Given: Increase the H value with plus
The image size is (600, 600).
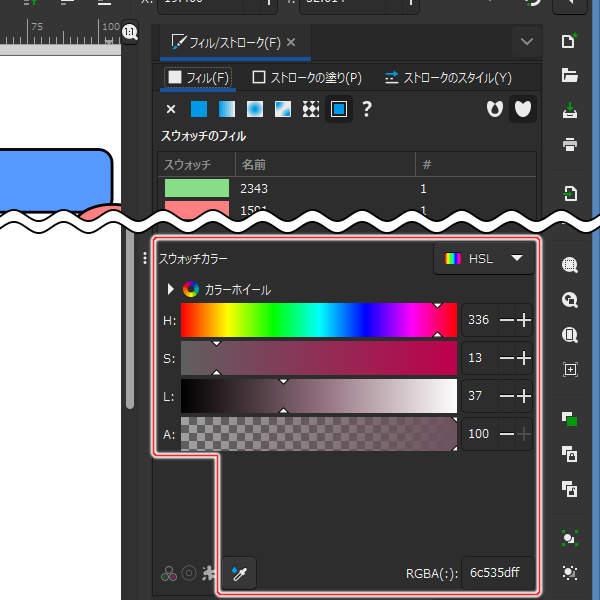Looking at the screenshot, I should (x=524, y=320).
